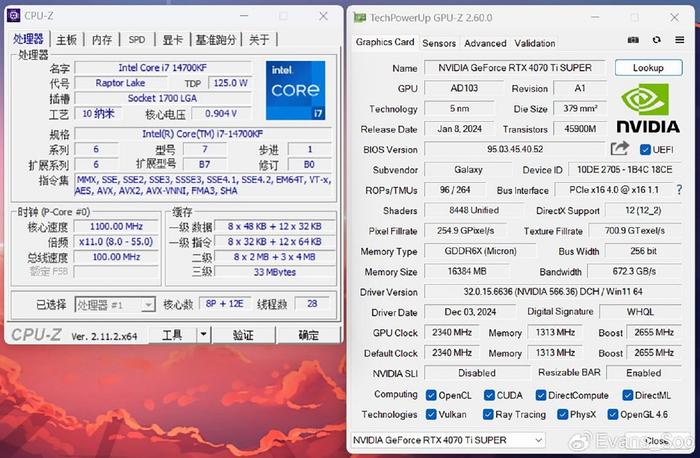This screenshot has width=700, height=458.
Task: Click the GPU-Z screenshot camera icon
Action: pyautogui.click(x=633, y=40)
